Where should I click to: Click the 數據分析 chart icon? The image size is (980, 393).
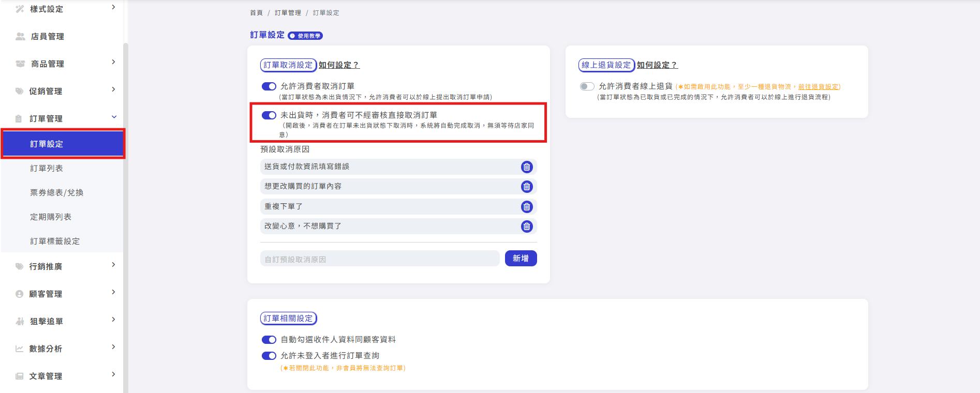click(19, 349)
